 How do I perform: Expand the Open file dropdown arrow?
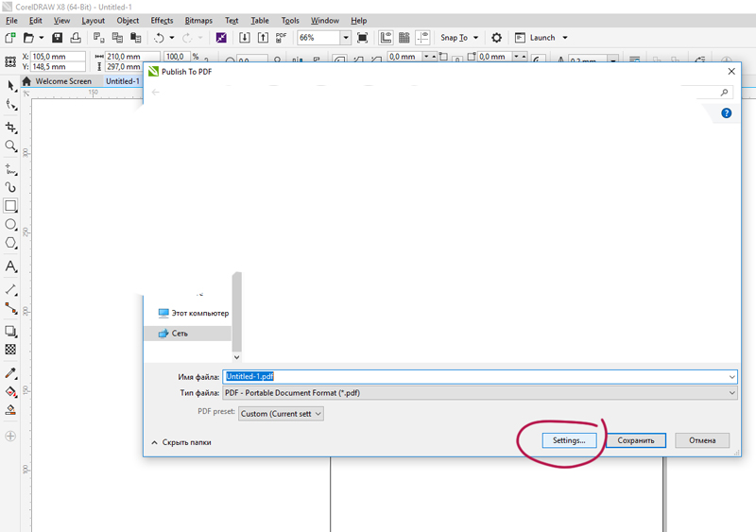tap(42, 38)
